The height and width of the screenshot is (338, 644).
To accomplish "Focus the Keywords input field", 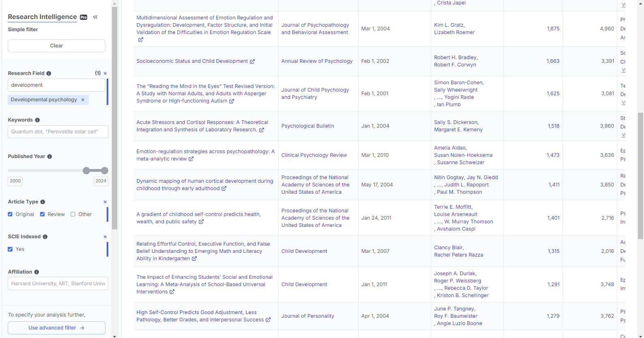I will 58,132.
